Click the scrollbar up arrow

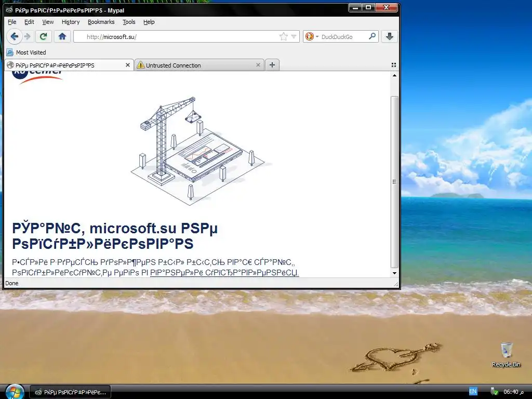pos(394,75)
